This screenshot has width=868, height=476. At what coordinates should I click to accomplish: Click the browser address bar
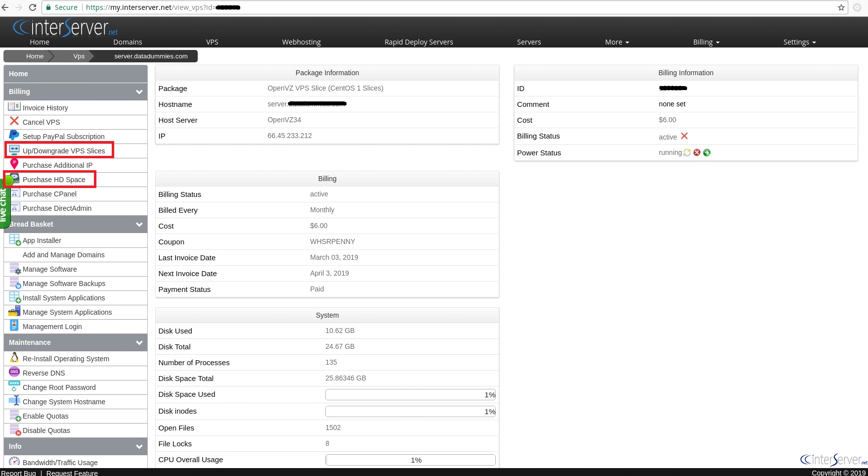[445, 7]
